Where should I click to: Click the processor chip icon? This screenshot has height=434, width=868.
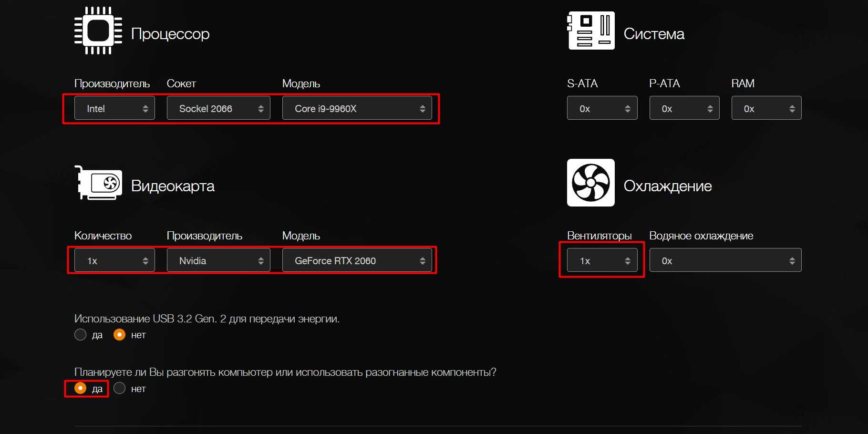point(98,31)
